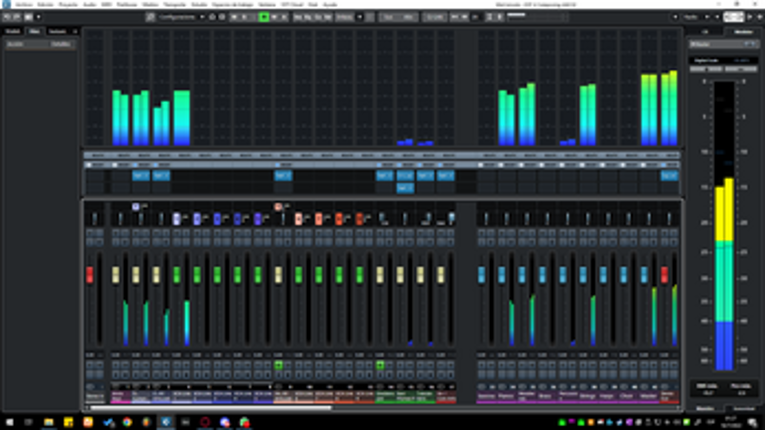The height and width of the screenshot is (430, 765).
Task: Click the rightmost blue insert slot on output channel
Action: [x=669, y=175]
